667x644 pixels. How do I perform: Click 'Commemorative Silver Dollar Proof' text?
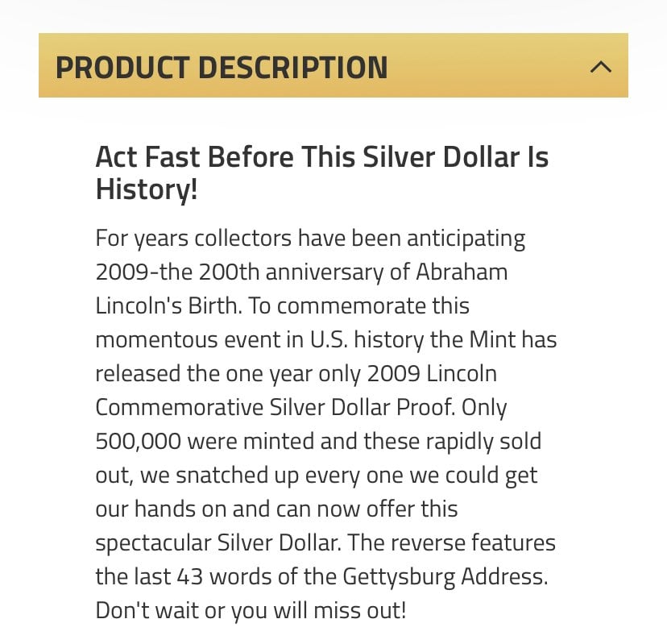[275, 407]
